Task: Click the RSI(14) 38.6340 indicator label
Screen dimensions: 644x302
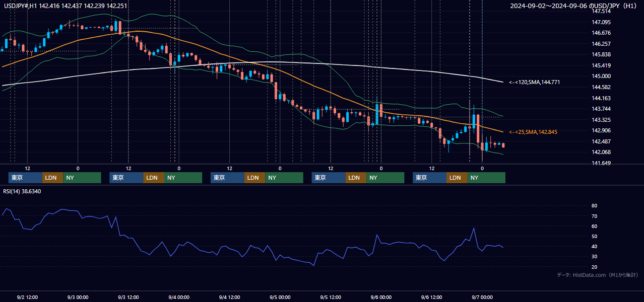Action: [22, 191]
